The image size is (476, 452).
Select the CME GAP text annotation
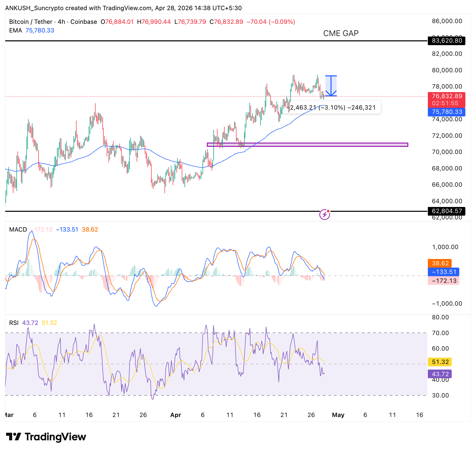point(341,33)
